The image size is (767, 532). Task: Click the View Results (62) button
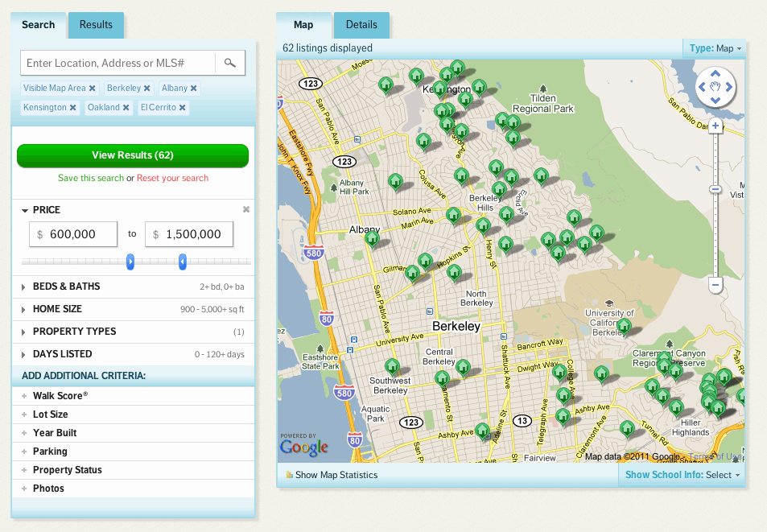click(132, 155)
